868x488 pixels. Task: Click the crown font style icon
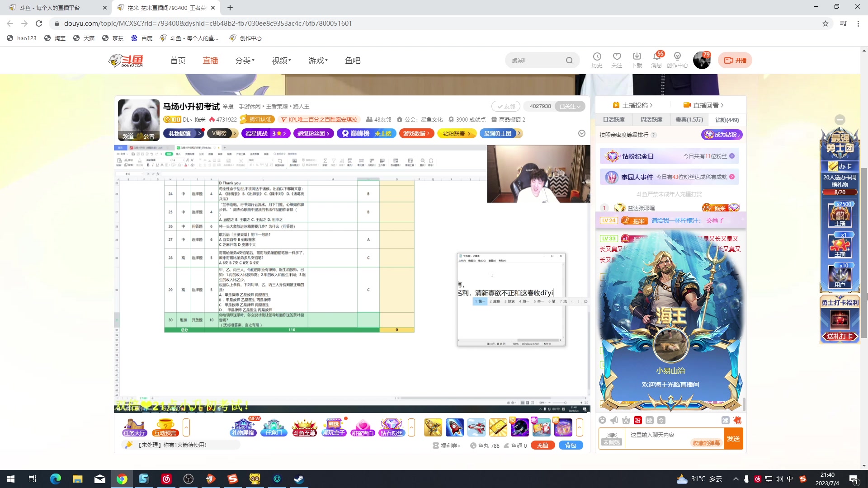pyautogui.click(x=626, y=420)
